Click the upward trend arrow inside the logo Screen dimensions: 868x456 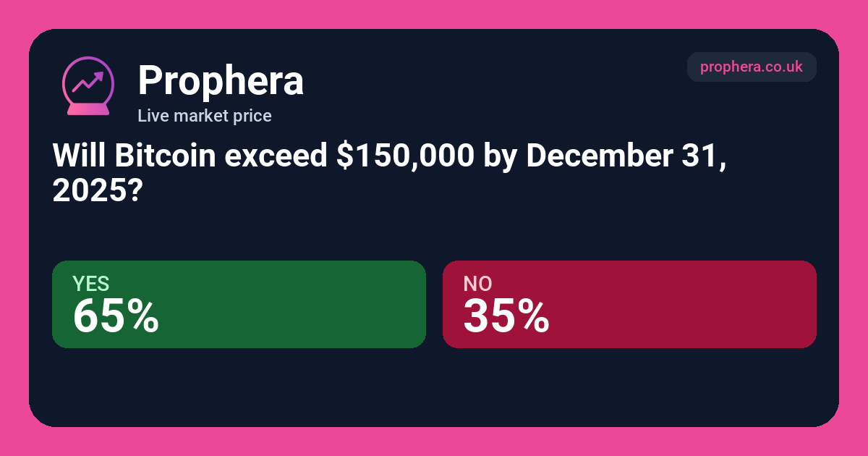(88, 81)
